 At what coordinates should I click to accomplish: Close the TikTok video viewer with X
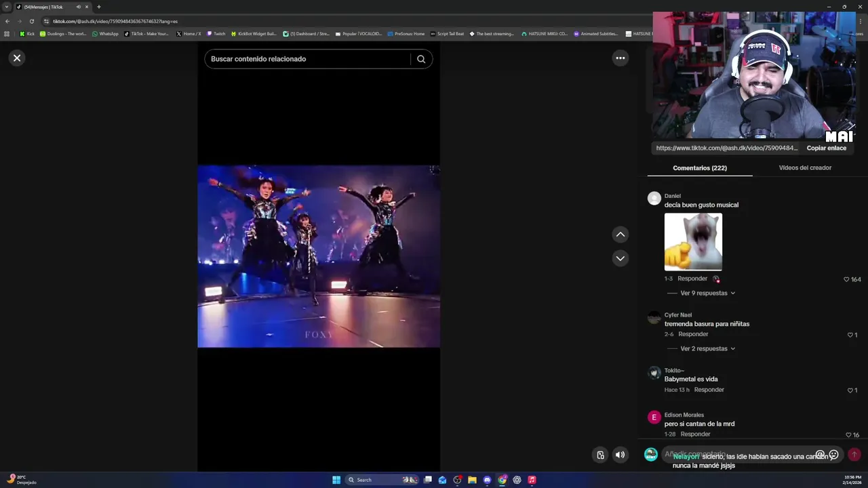click(17, 58)
